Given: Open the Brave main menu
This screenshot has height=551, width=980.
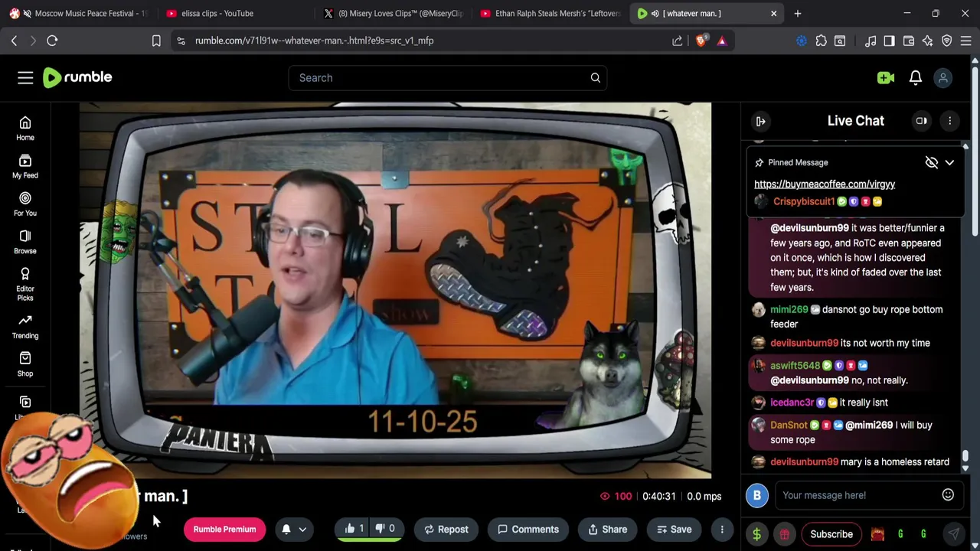Looking at the screenshot, I should (x=966, y=41).
